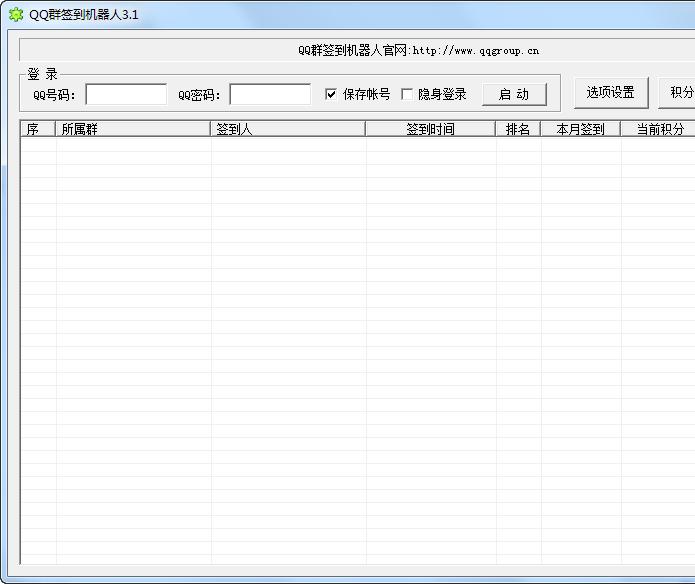The width and height of the screenshot is (695, 584).
Task: Sort by the 本月签到 column header
Action: point(581,129)
